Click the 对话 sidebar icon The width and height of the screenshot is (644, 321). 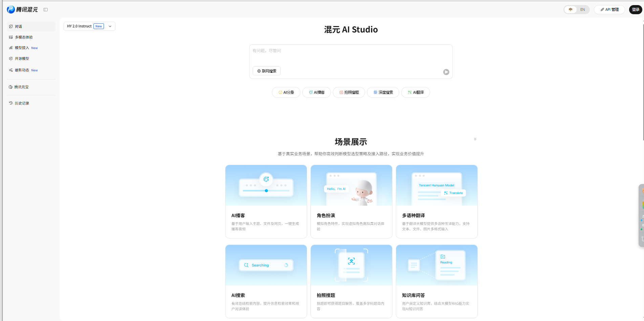pos(11,26)
